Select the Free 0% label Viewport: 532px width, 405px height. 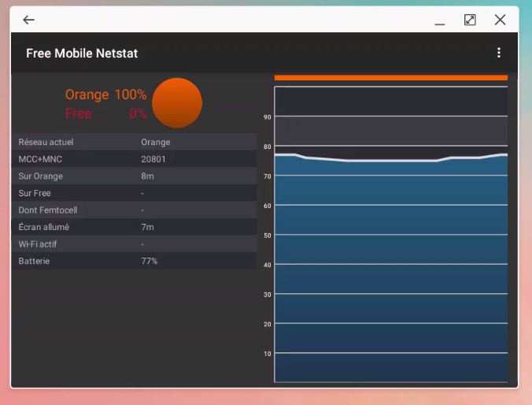(x=105, y=113)
